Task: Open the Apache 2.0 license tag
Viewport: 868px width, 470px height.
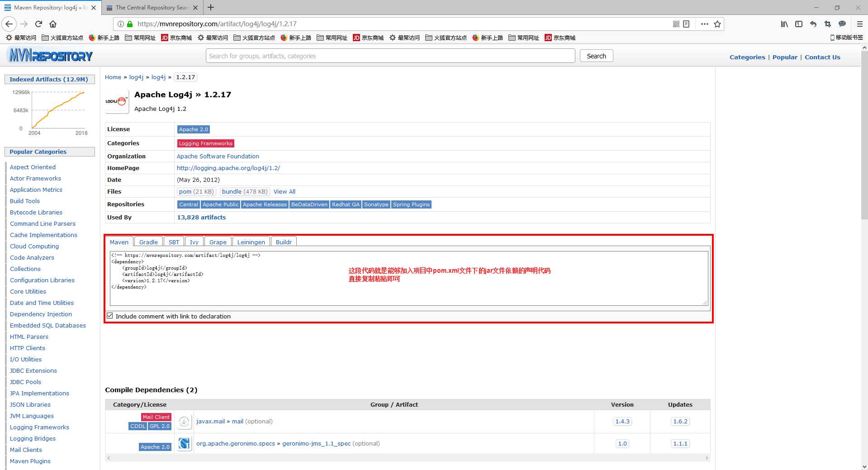Action: tap(194, 129)
